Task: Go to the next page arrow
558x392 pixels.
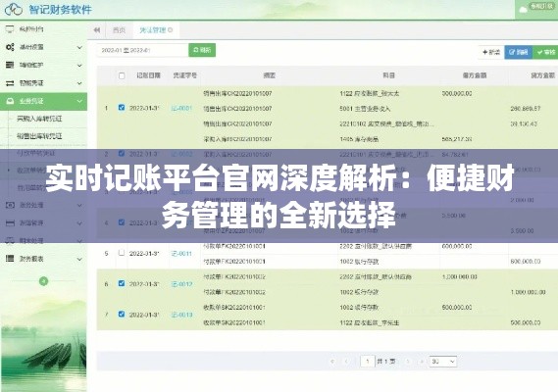Action: 408,362
